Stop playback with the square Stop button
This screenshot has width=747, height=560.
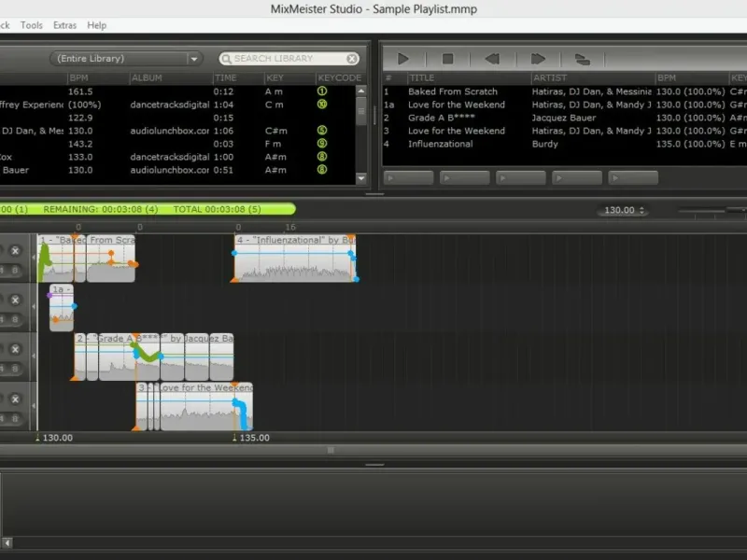448,59
